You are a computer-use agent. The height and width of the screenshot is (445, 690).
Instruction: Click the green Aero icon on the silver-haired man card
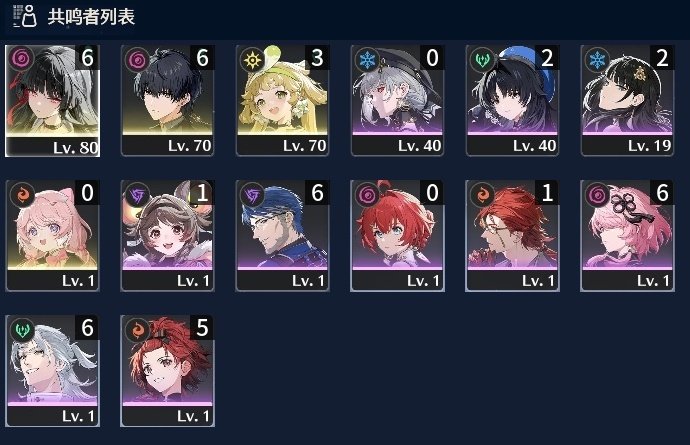tap(22, 330)
